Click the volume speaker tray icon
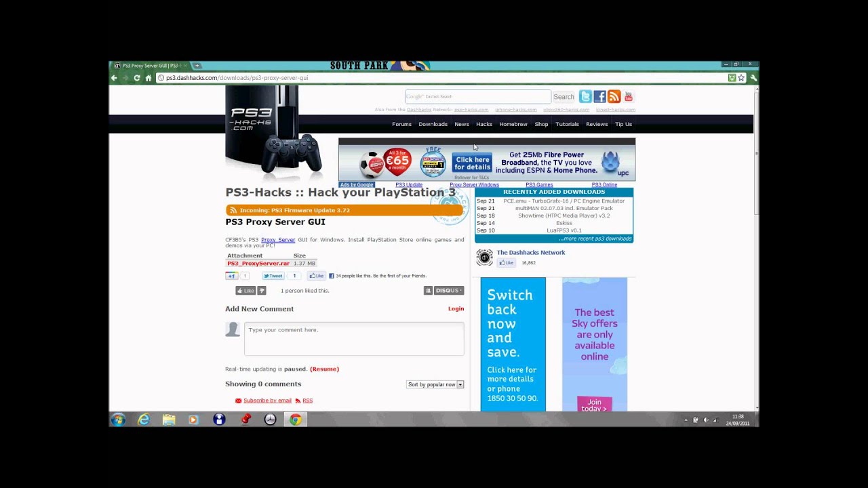The height and width of the screenshot is (488, 868). pyautogui.click(x=705, y=420)
